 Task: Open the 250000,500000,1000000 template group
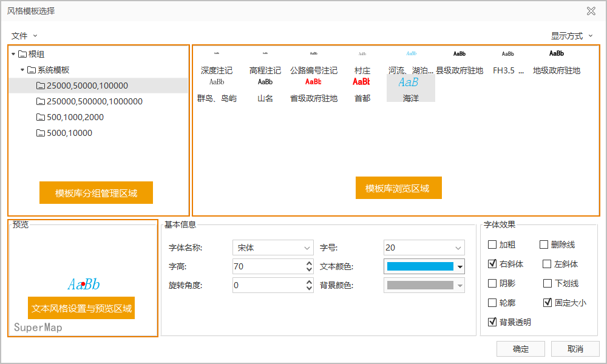pyautogui.click(x=94, y=101)
